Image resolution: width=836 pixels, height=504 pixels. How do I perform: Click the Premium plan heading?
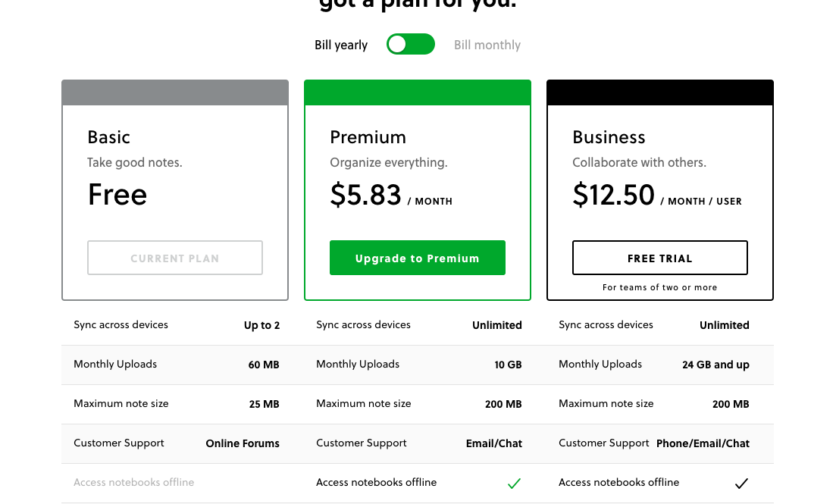click(x=368, y=137)
